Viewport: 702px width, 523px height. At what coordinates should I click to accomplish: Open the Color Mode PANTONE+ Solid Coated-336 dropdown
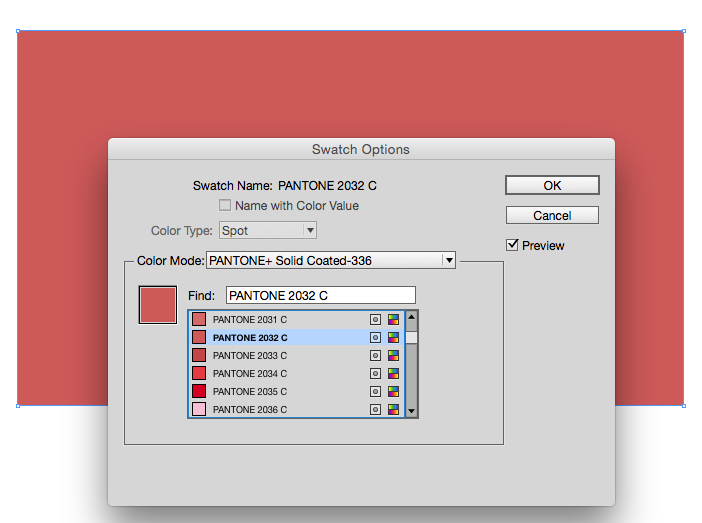[331, 260]
